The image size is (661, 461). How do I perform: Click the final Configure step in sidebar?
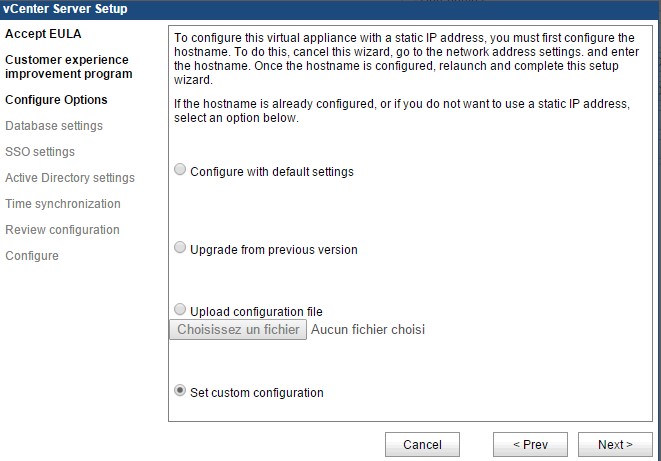(32, 256)
